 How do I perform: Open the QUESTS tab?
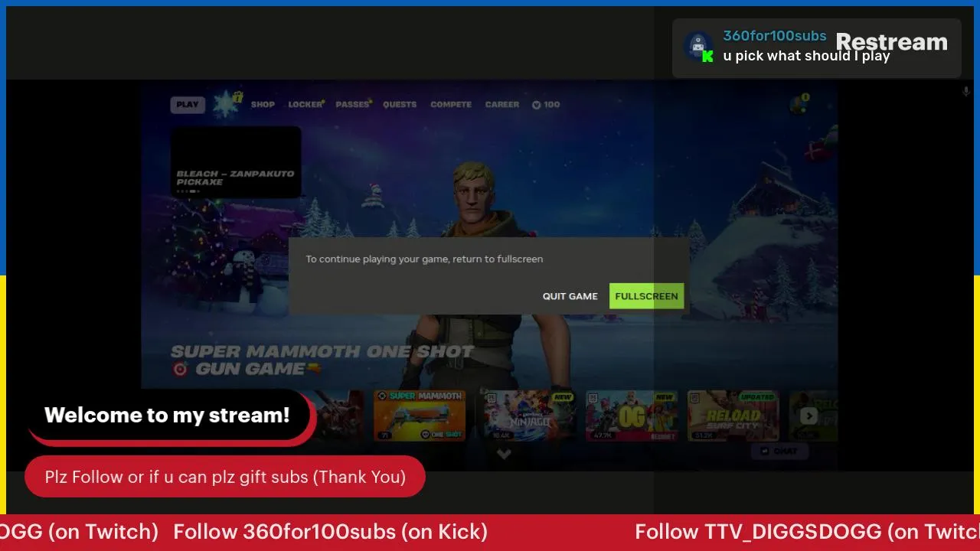pos(400,105)
